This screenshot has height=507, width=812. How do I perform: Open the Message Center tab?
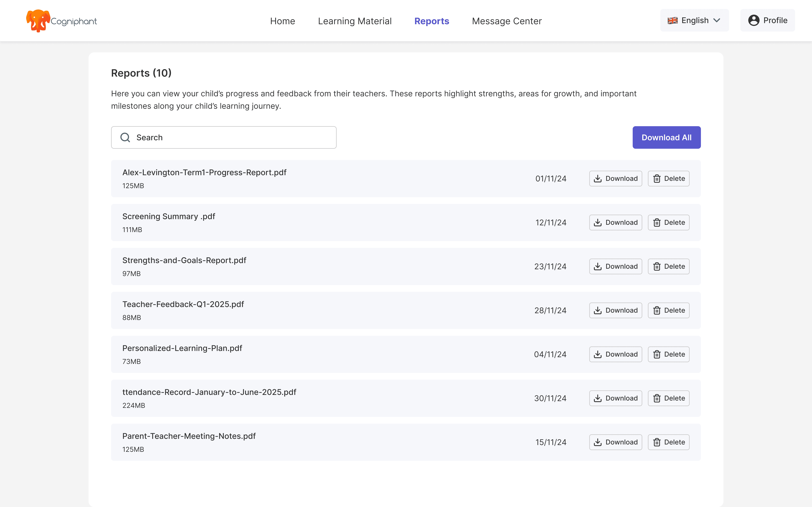pyautogui.click(x=507, y=21)
